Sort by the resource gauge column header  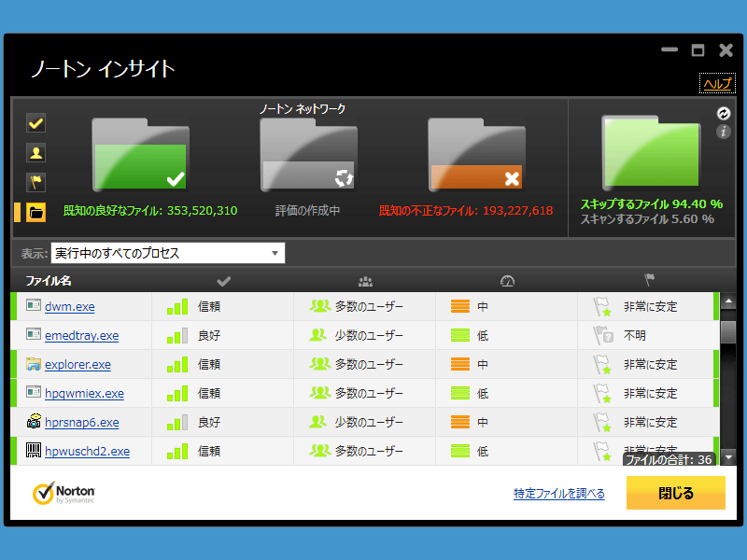point(507,281)
